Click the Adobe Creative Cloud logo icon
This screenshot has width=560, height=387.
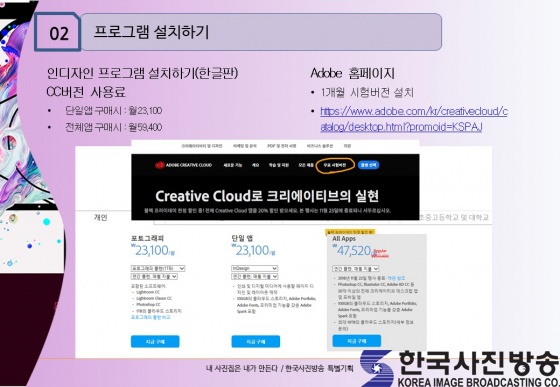click(160, 165)
